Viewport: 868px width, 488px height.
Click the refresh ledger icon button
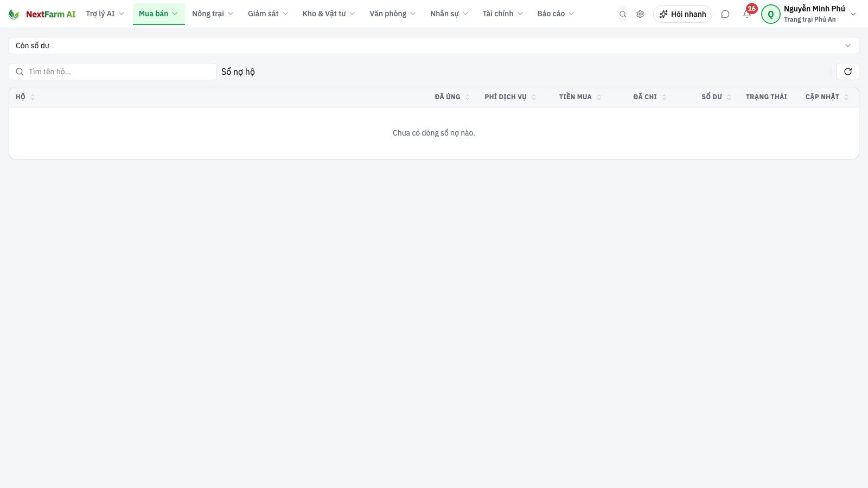click(x=848, y=72)
